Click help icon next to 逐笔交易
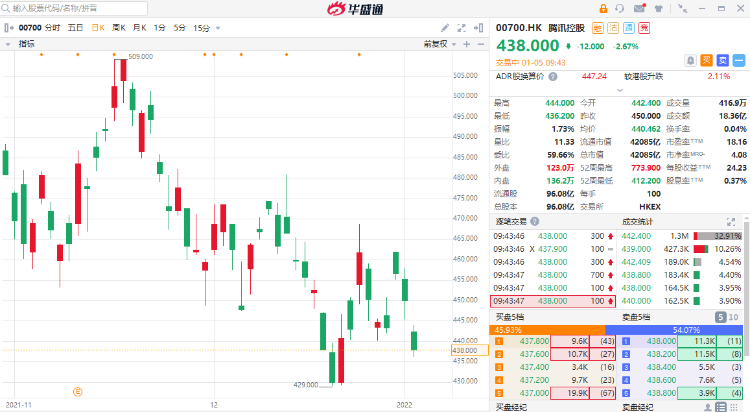Viewport: 750px width, 412px height. click(535, 222)
